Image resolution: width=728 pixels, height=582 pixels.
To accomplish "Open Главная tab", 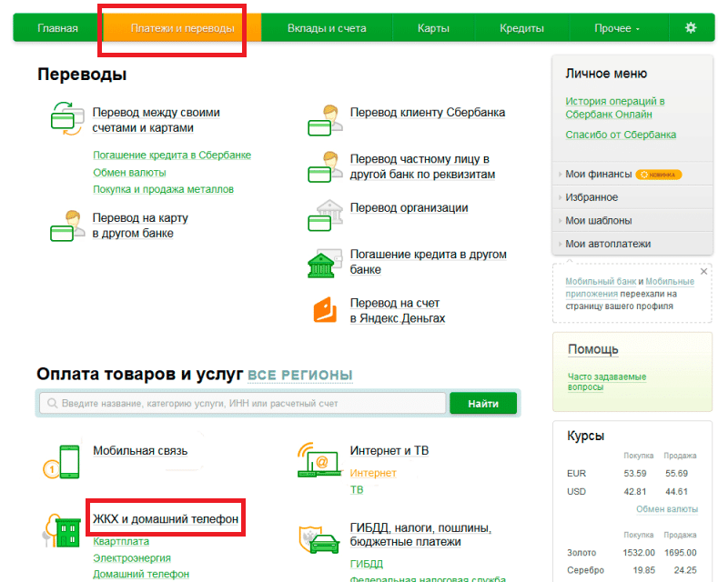I will point(57,28).
